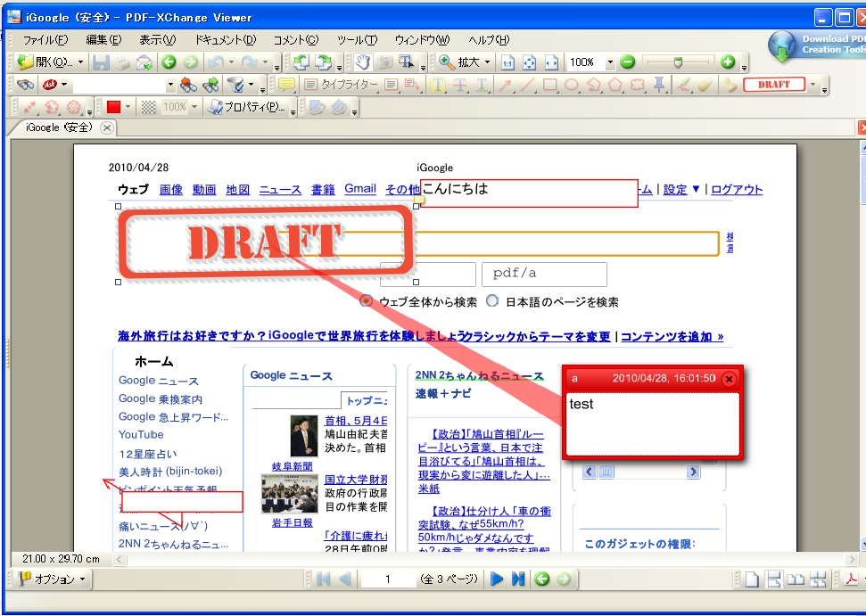
Task: Open the 開く dropdown arrow
Action: click(80, 62)
